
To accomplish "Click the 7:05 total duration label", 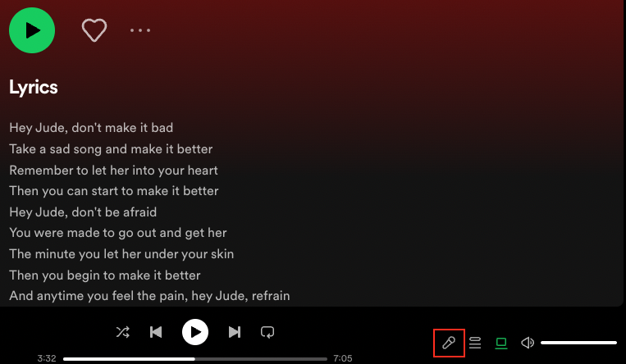I will tap(343, 358).
